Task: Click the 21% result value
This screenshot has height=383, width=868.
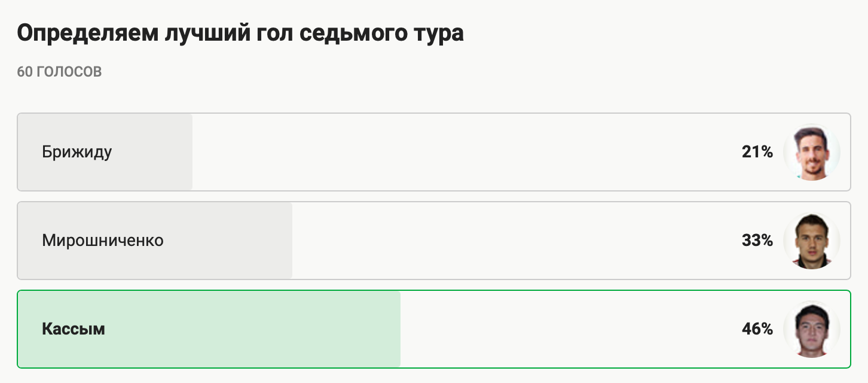Action: coord(757,152)
